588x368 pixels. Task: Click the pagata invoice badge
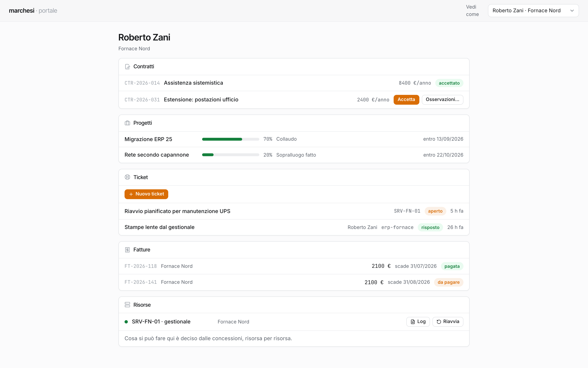(452, 266)
